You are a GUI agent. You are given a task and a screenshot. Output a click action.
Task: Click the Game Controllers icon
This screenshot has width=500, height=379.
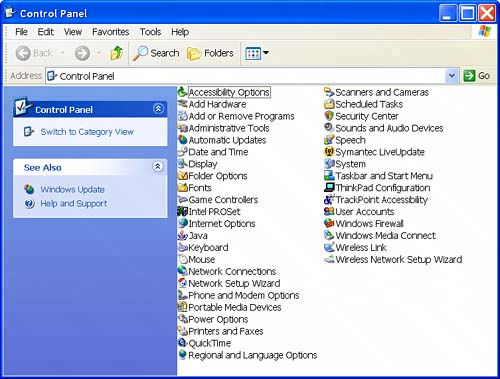[183, 200]
